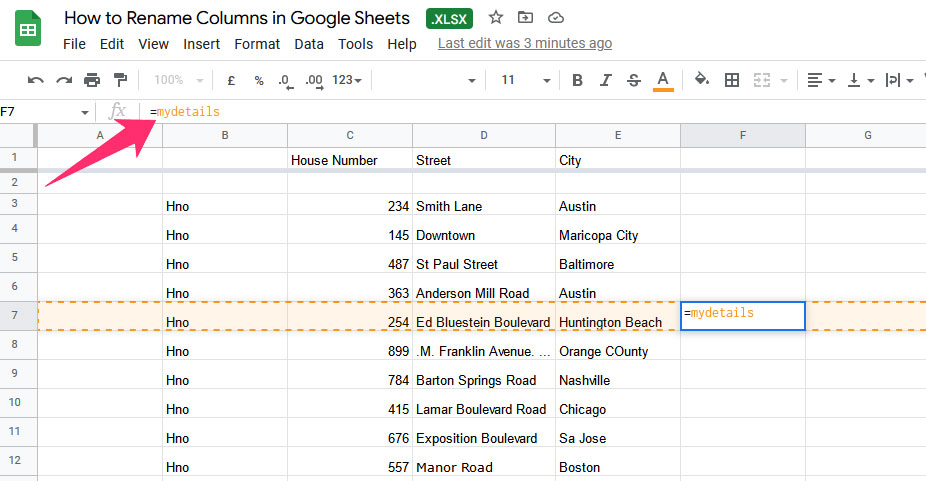The width and height of the screenshot is (926, 481).
Task: Select column A header
Action: click(100, 135)
